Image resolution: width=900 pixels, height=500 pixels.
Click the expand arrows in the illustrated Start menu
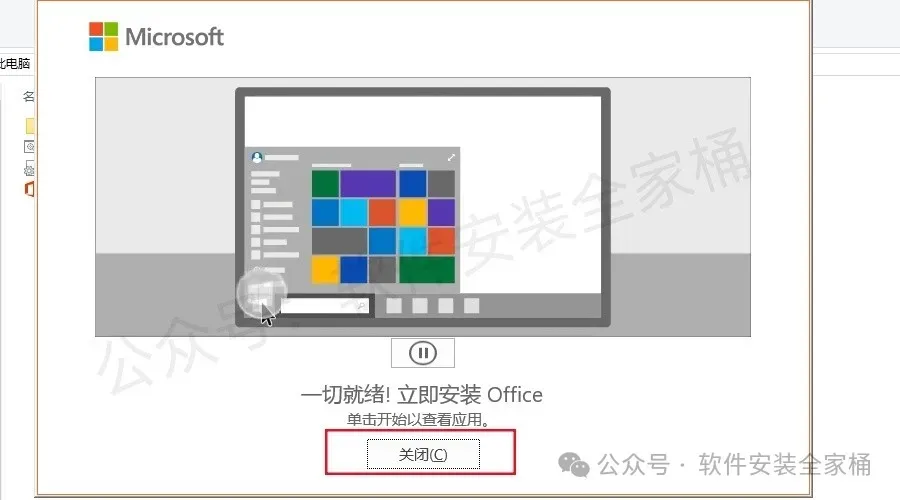click(x=451, y=157)
